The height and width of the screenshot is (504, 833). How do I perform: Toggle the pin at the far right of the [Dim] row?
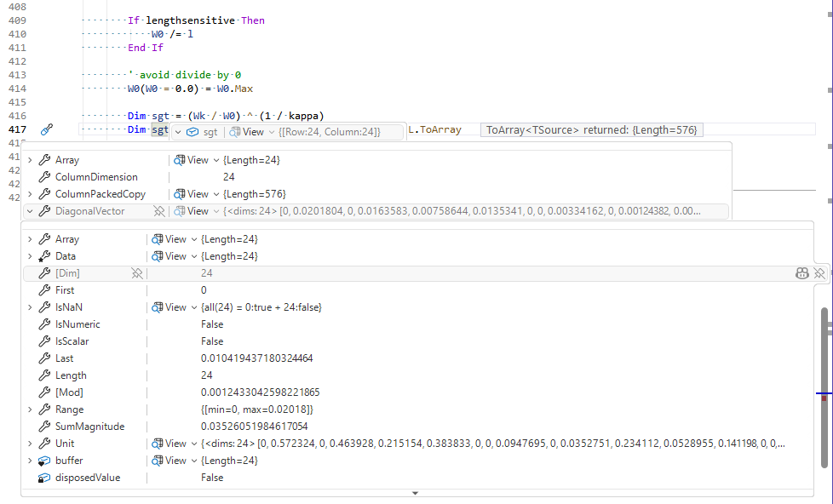pyautogui.click(x=819, y=273)
